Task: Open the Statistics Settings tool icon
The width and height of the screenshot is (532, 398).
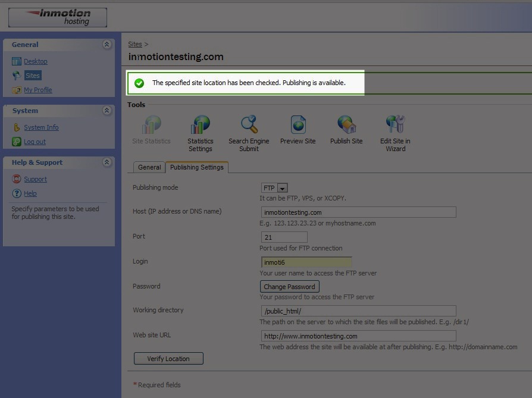Action: 201,126
